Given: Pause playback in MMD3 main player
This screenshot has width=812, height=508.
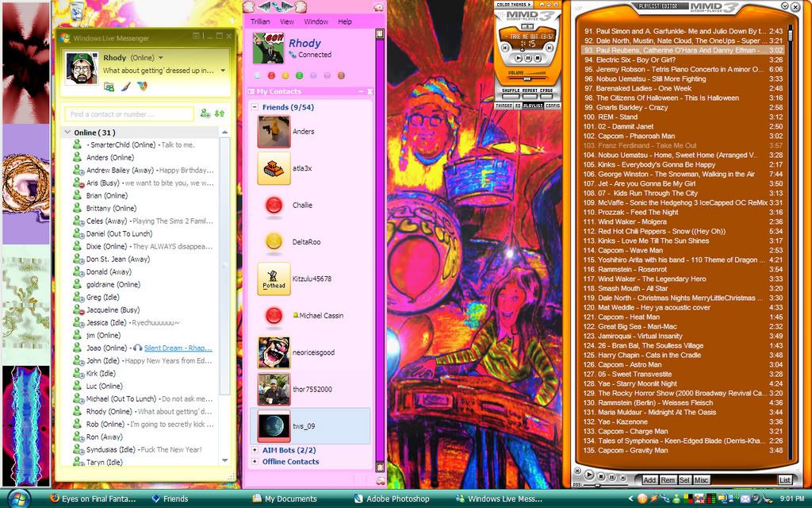Looking at the screenshot, I should 527,59.
